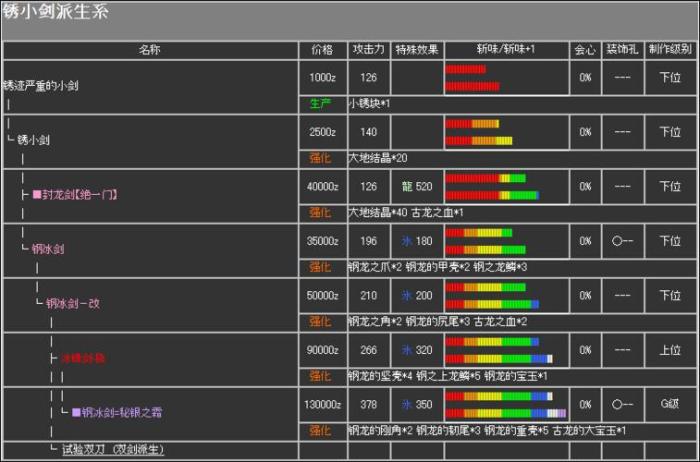
Task: Click the 氷 180 special effect cell
Action: 417,241
